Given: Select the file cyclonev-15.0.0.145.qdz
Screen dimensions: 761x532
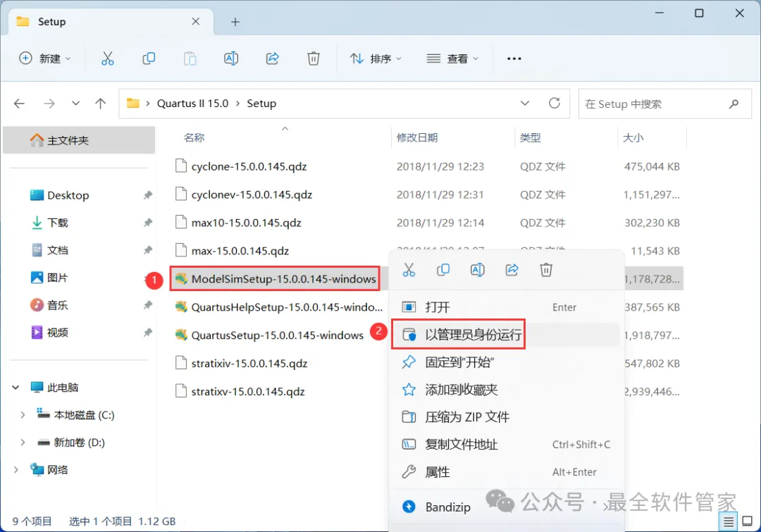Looking at the screenshot, I should click(252, 194).
